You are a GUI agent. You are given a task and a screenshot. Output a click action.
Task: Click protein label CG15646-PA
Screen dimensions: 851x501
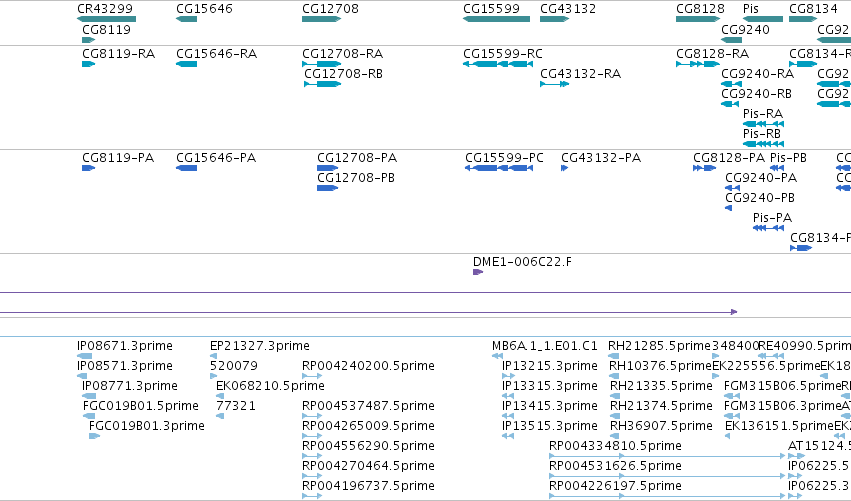pyautogui.click(x=216, y=158)
